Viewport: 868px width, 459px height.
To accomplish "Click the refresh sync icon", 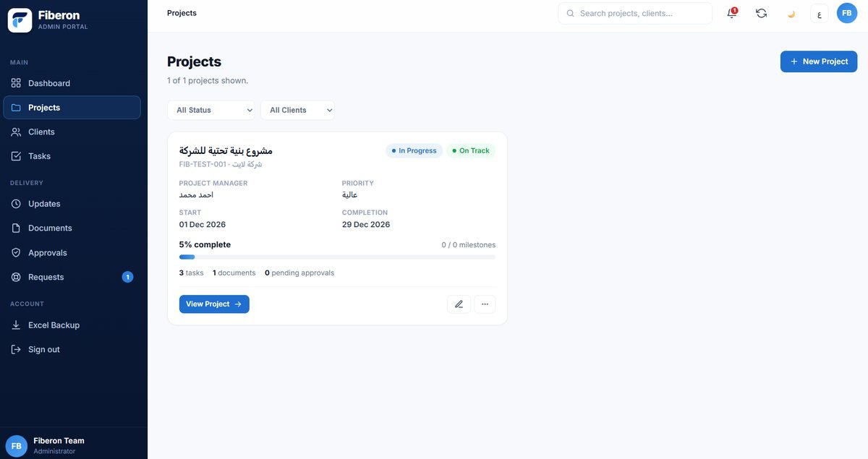I will point(761,13).
